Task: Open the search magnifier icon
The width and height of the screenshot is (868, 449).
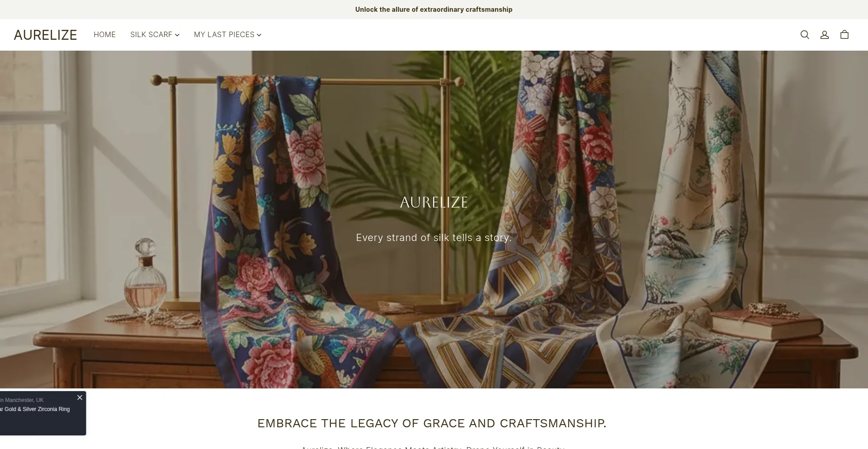Action: (x=805, y=35)
